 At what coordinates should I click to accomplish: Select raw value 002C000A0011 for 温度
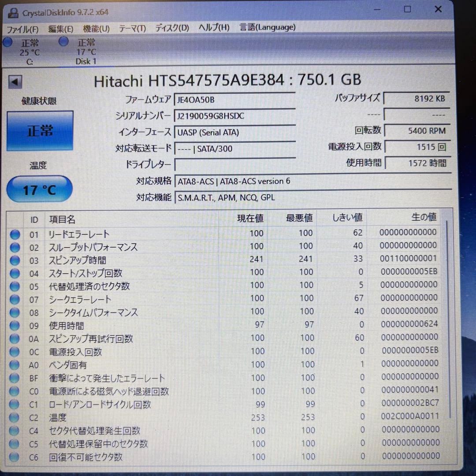coord(410,416)
